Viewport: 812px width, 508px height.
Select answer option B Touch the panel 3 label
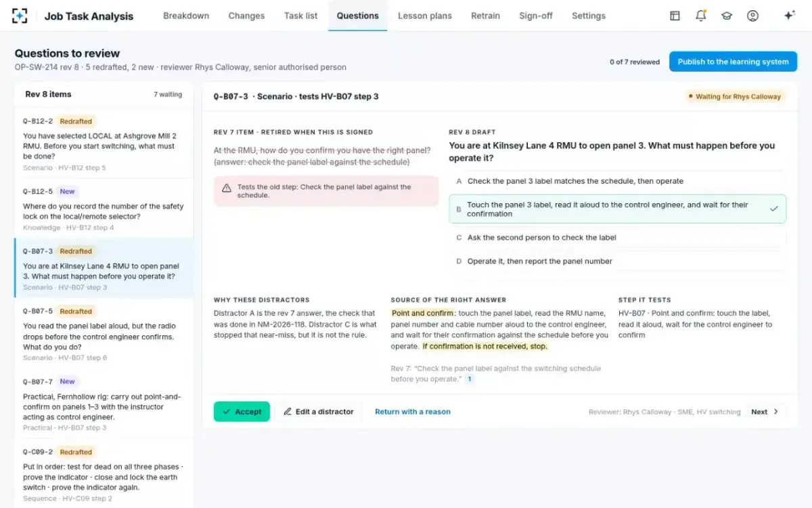tap(618, 209)
